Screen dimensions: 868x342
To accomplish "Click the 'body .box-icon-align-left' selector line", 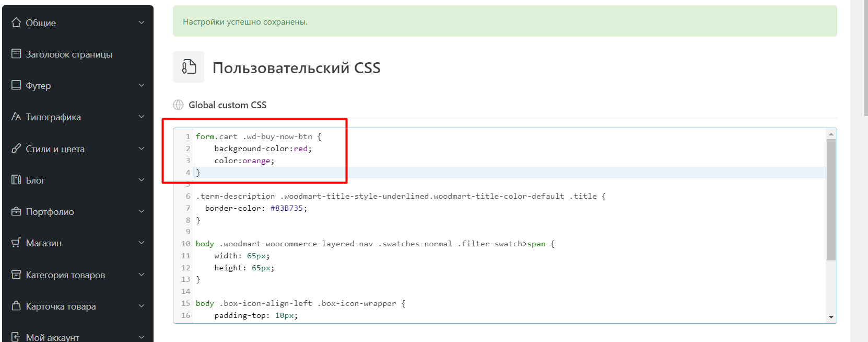I will coord(300,303).
